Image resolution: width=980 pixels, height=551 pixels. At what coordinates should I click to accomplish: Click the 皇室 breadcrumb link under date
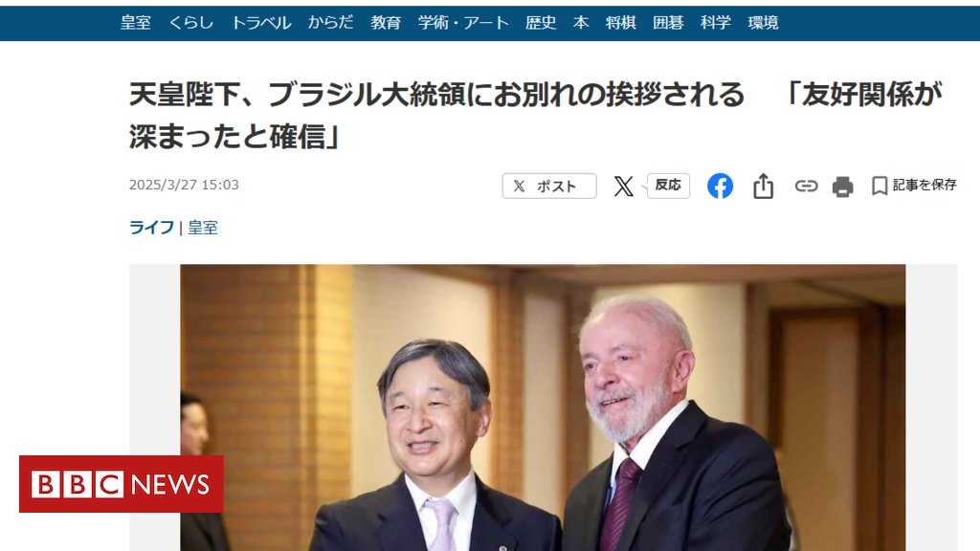click(203, 228)
